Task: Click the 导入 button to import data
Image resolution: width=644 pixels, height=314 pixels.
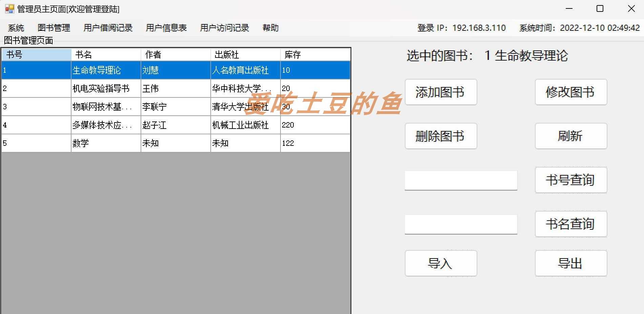Action: pos(441,263)
